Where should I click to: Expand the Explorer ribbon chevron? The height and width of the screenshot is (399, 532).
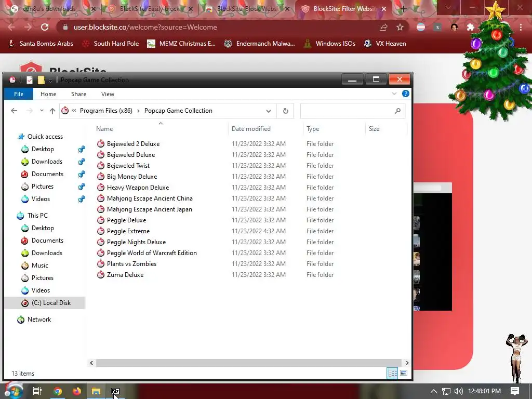(x=394, y=94)
